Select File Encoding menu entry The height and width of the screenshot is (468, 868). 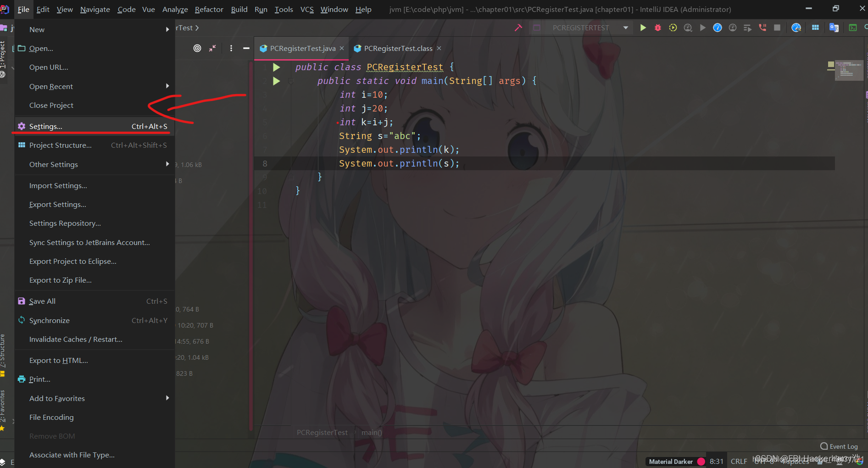[95, 417]
